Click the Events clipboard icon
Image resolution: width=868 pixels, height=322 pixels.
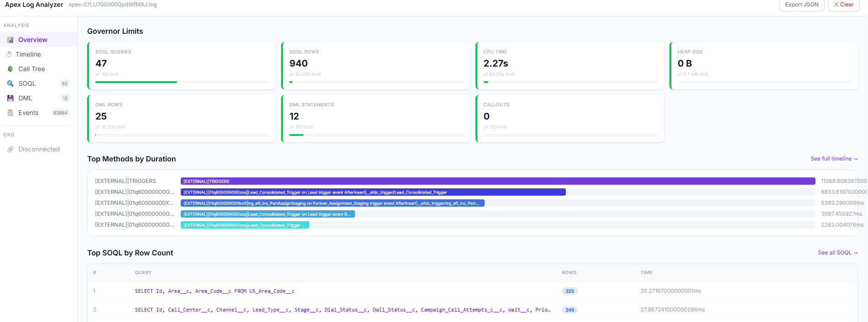pyautogui.click(x=10, y=113)
